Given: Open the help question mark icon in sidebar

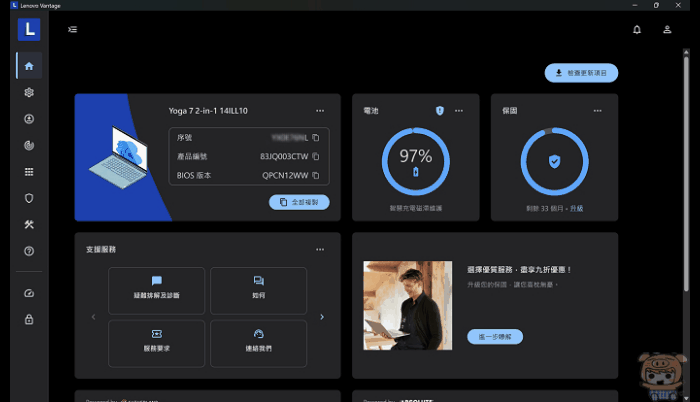Looking at the screenshot, I should [29, 251].
